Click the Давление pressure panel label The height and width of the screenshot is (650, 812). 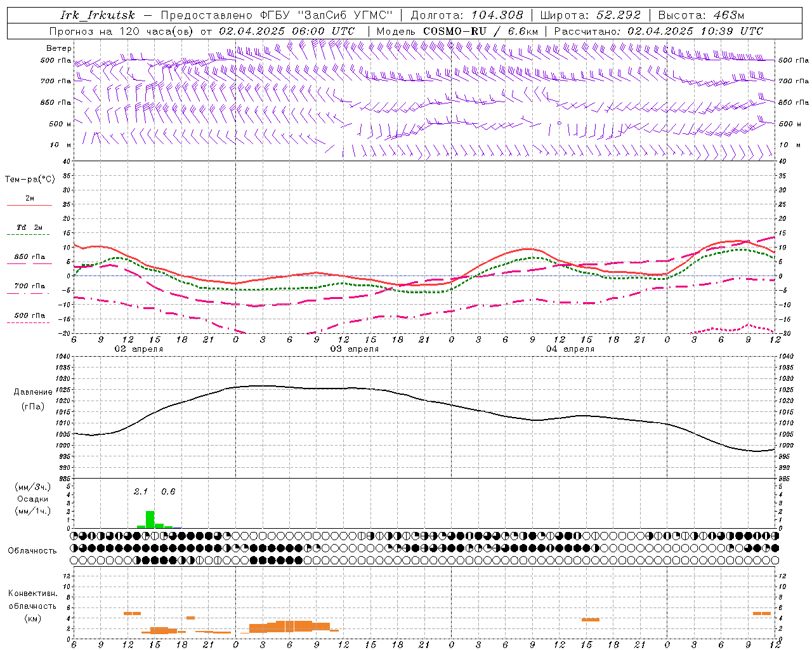coord(33,392)
